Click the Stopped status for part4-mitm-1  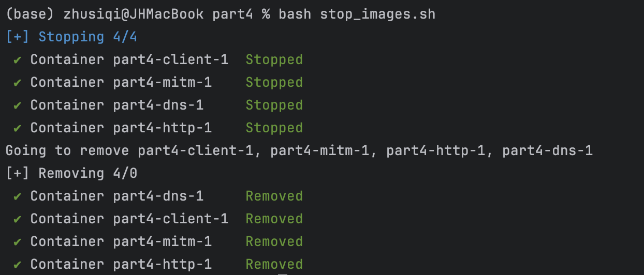click(x=274, y=83)
